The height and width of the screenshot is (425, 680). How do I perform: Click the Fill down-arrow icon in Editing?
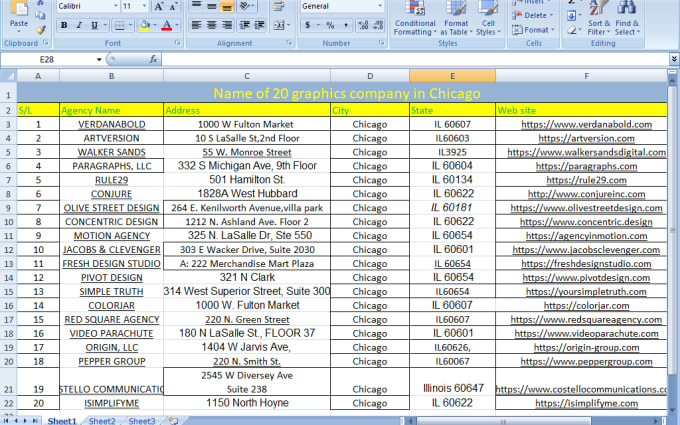tap(573, 16)
